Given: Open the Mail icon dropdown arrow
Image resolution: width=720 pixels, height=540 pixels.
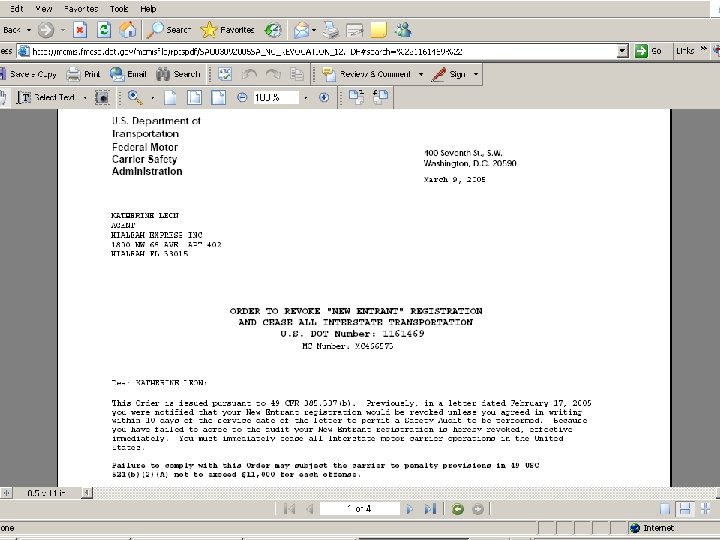Looking at the screenshot, I should pyautogui.click(x=314, y=30).
